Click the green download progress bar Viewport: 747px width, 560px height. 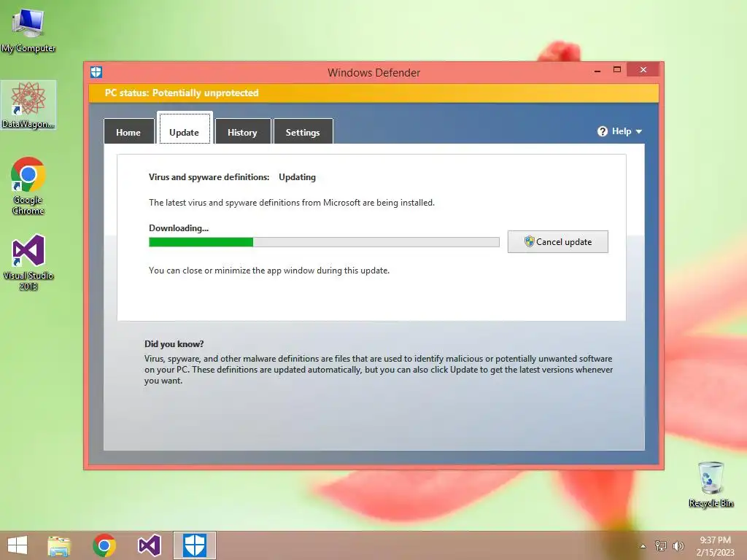[x=324, y=242]
